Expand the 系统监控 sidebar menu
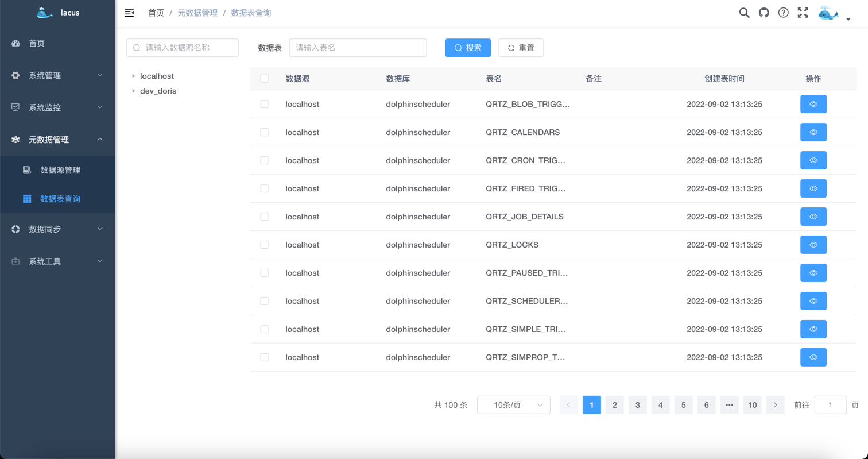 (57, 107)
